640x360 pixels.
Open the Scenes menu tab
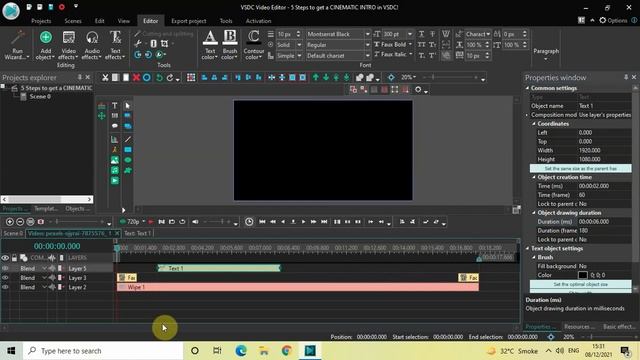coord(73,21)
